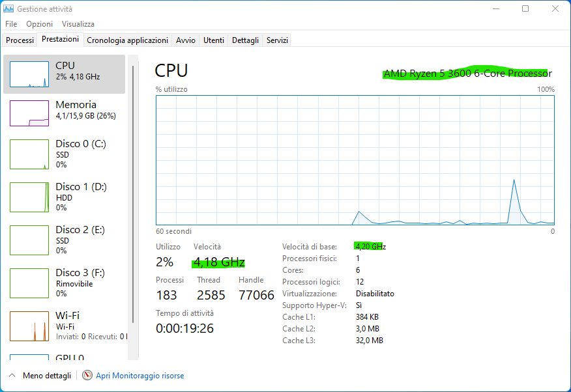571x392 pixels.
Task: Click the Resource Monitor icon
Action: [x=87, y=376]
